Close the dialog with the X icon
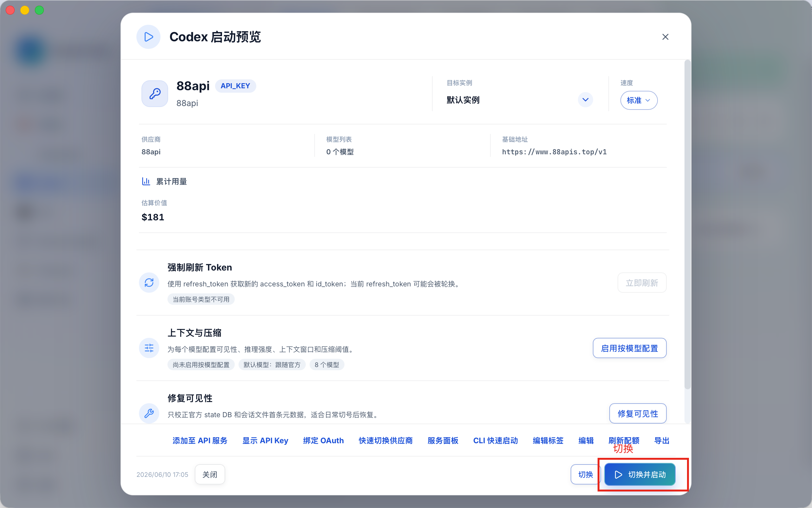This screenshot has width=812, height=508. (x=665, y=37)
